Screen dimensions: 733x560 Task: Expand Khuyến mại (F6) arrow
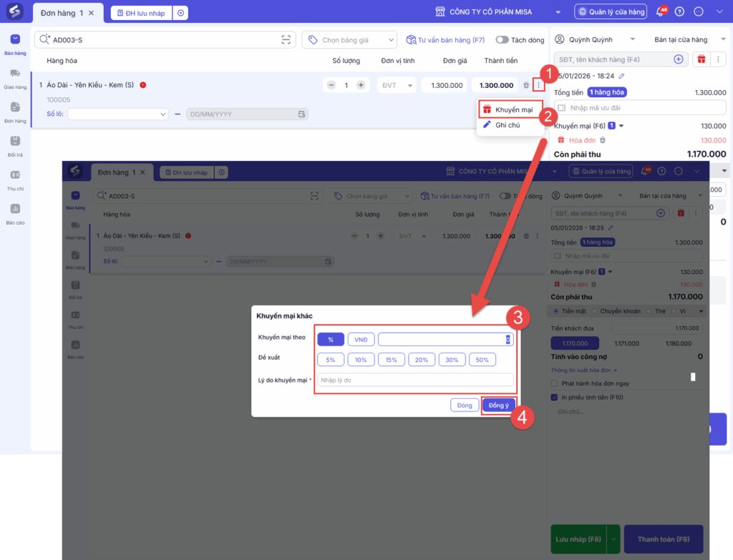621,126
